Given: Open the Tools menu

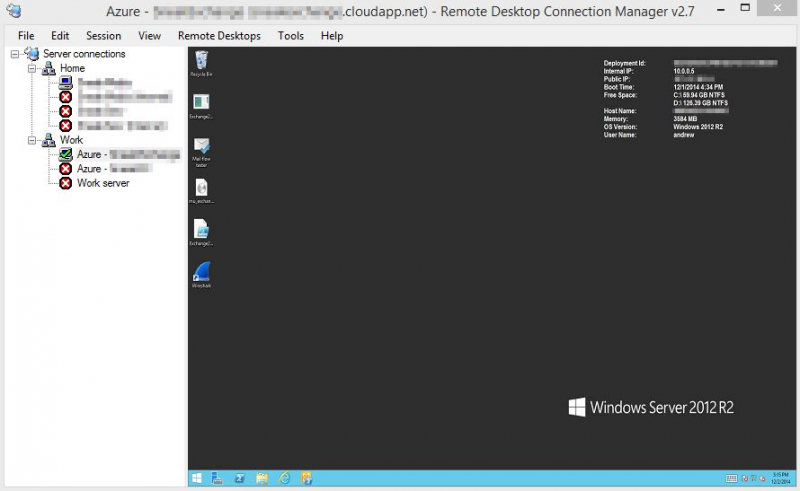Looking at the screenshot, I should click(291, 35).
